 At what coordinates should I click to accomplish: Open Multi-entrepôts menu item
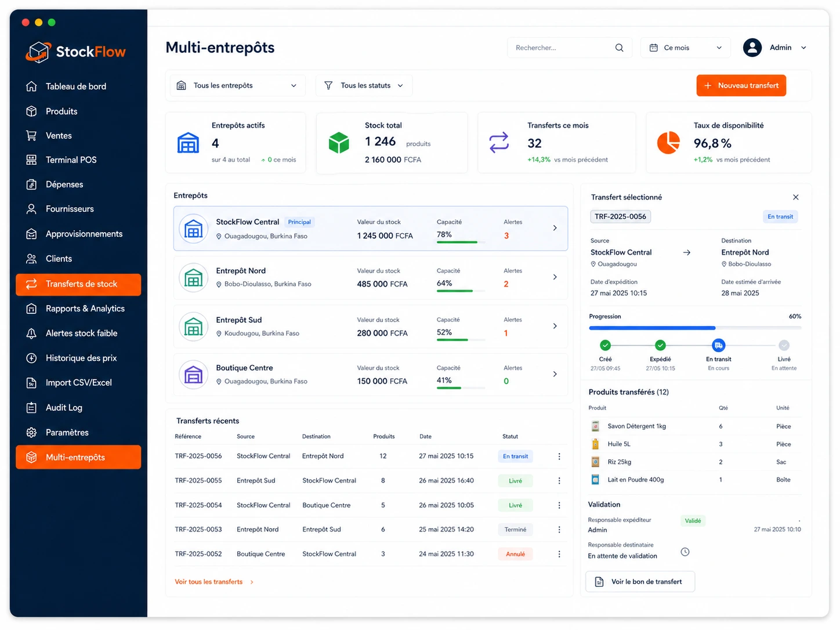click(78, 457)
